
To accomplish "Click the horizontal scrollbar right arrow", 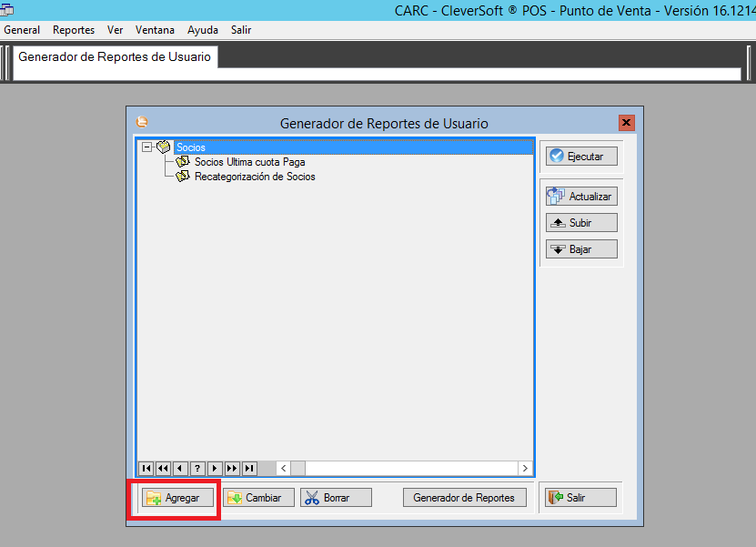I will (x=525, y=468).
